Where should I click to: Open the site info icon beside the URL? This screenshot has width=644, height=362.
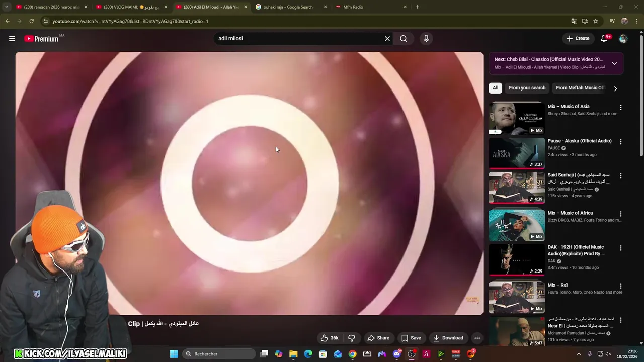46,21
